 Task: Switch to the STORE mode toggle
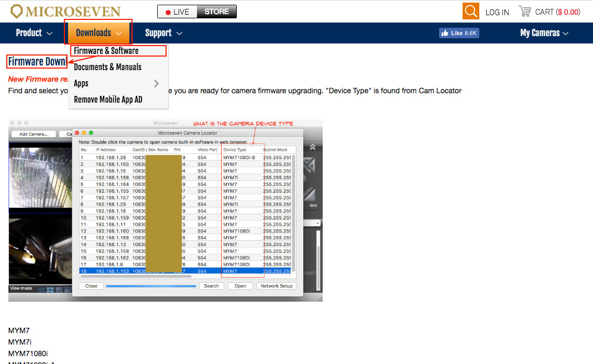(x=217, y=12)
